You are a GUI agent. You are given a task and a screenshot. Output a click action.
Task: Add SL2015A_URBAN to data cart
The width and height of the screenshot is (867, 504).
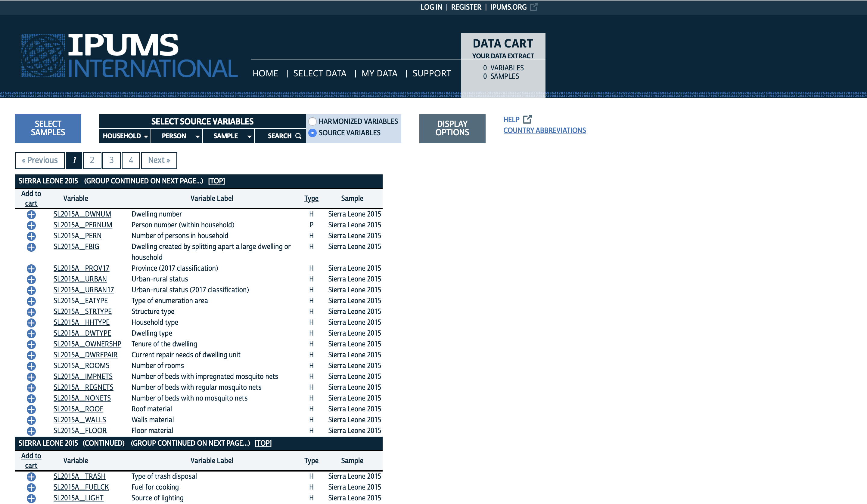tap(31, 279)
